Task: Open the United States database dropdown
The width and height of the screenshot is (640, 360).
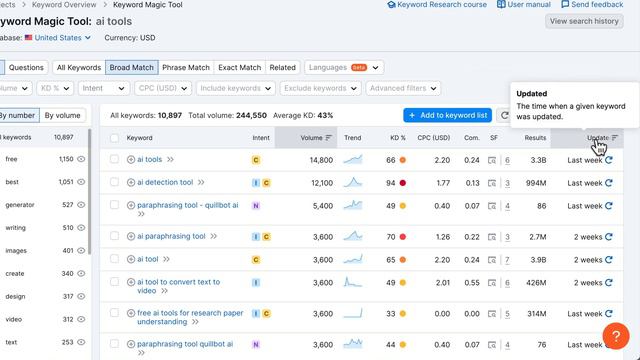Action: coord(58,38)
